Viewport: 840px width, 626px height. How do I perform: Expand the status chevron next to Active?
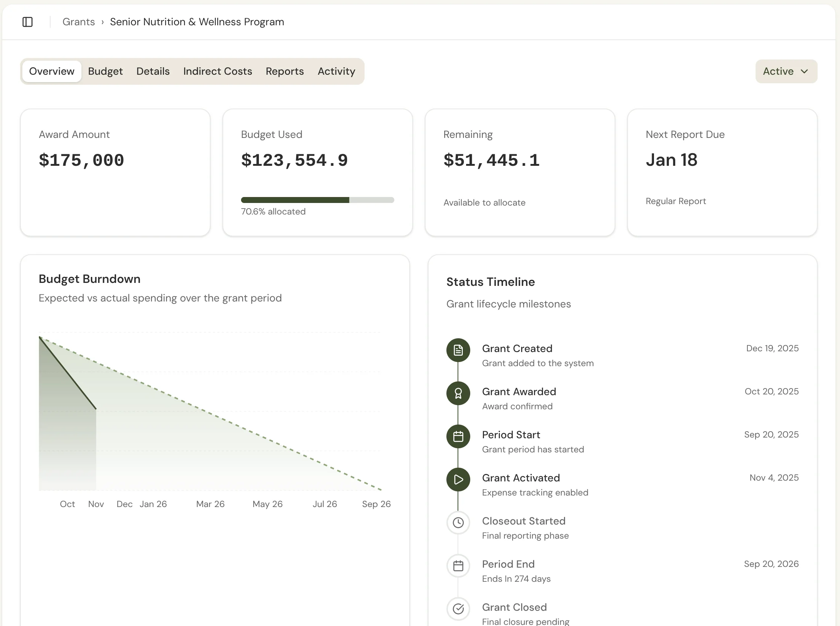[804, 71]
